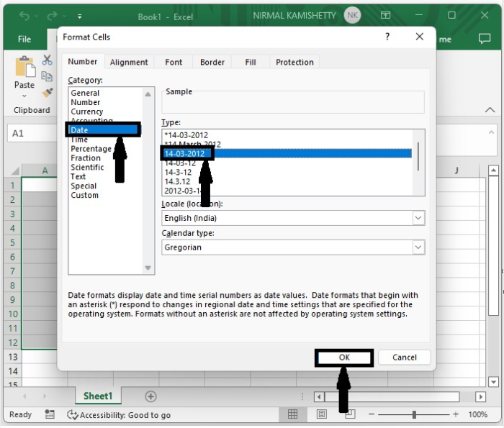Viewport: 504px width, 428px height.
Task: Click the Macro recording status bar icon
Action: click(x=50, y=414)
